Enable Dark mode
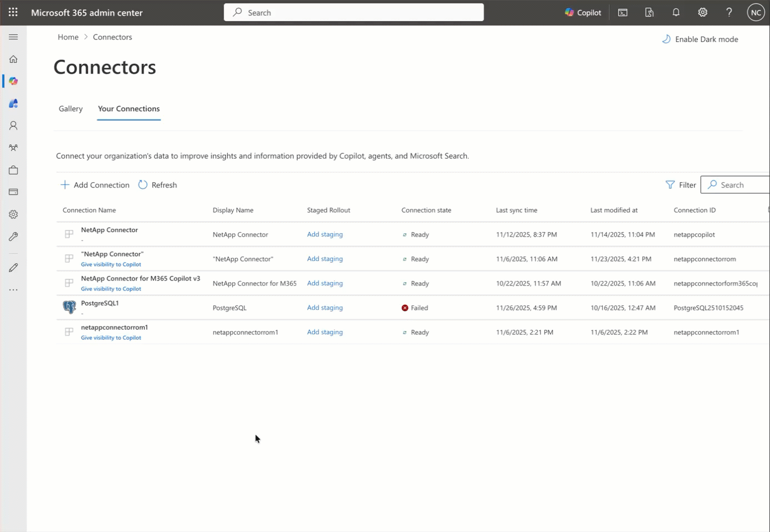This screenshot has height=532, width=770. 699,39
